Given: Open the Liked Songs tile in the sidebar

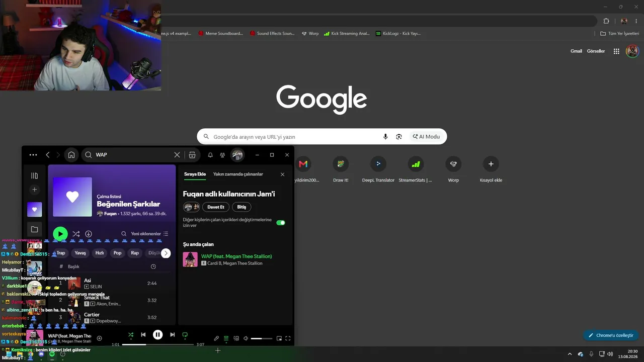Looking at the screenshot, I should point(34,210).
